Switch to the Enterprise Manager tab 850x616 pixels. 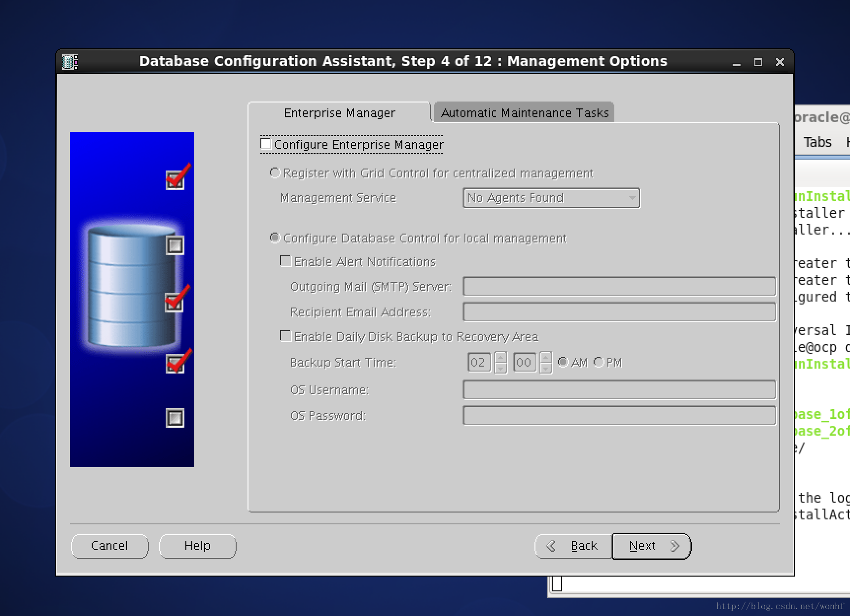pos(339,113)
